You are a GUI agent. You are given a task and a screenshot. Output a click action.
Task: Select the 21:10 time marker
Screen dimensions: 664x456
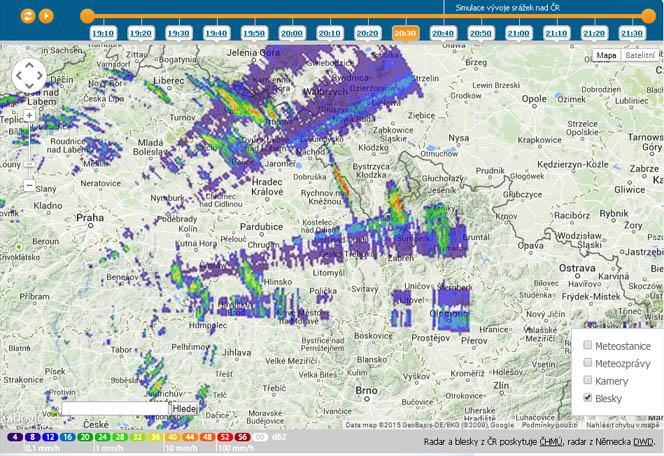coord(556,33)
